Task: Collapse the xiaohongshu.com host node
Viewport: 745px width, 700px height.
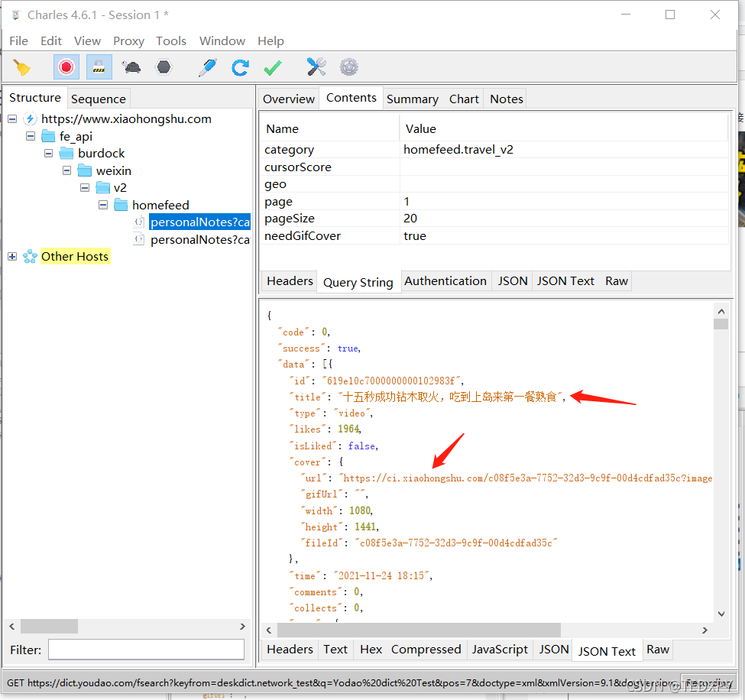Action: click(x=12, y=118)
